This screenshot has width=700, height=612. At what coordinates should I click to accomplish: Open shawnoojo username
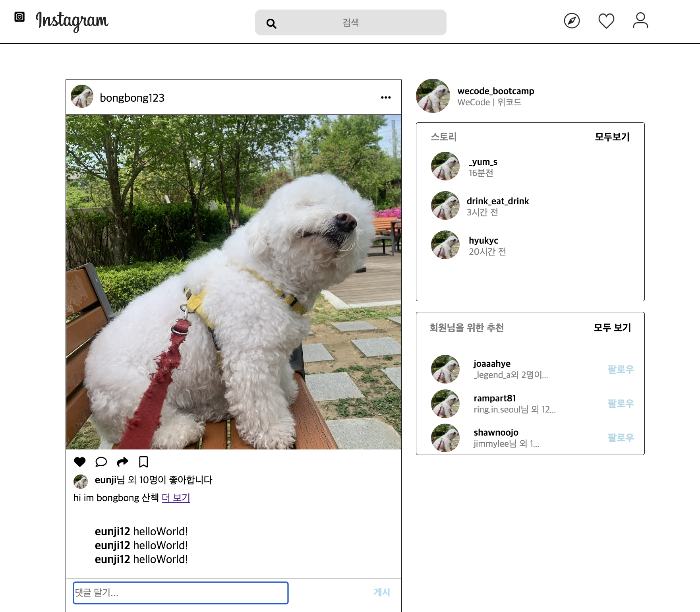[x=496, y=432]
